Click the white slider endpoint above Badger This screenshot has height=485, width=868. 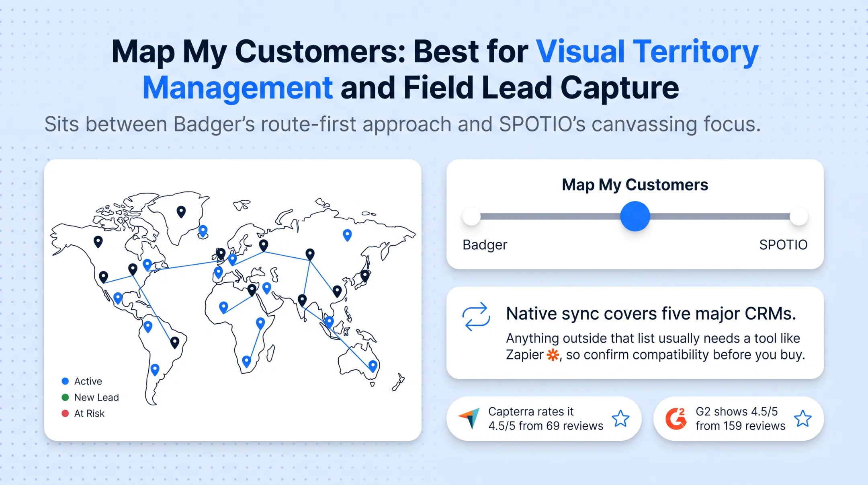pyautogui.click(x=471, y=216)
